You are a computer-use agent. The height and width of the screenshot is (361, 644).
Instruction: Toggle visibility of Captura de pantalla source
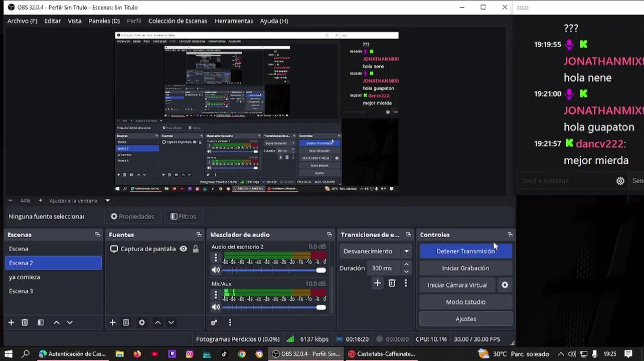pos(184,249)
